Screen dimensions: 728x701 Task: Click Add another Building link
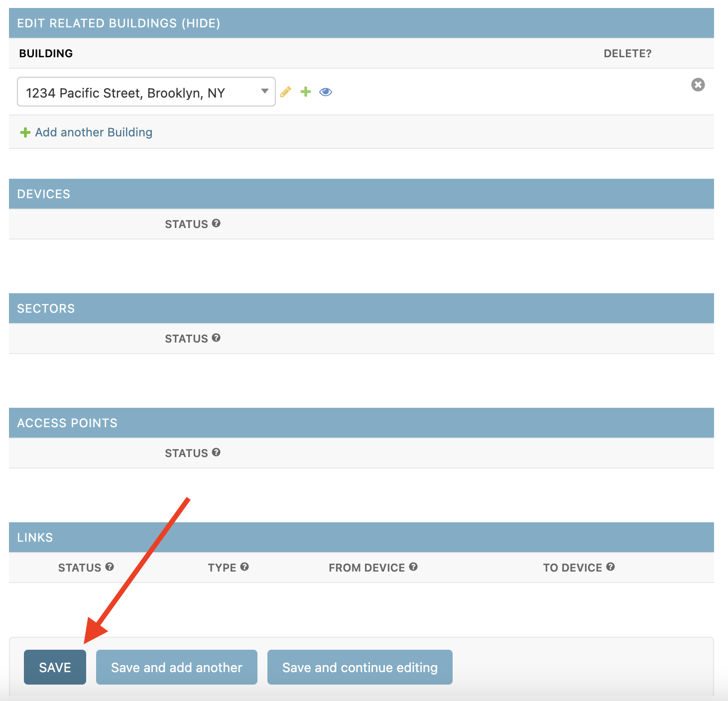pyautogui.click(x=94, y=132)
